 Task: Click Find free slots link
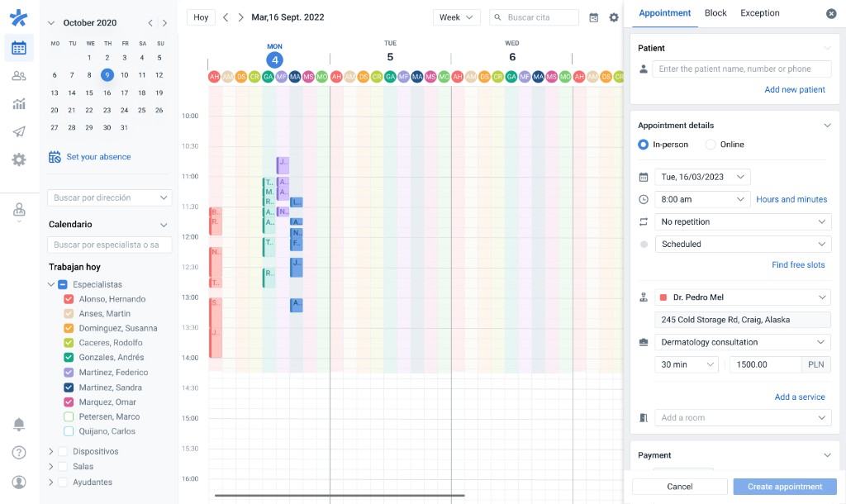[x=798, y=265]
